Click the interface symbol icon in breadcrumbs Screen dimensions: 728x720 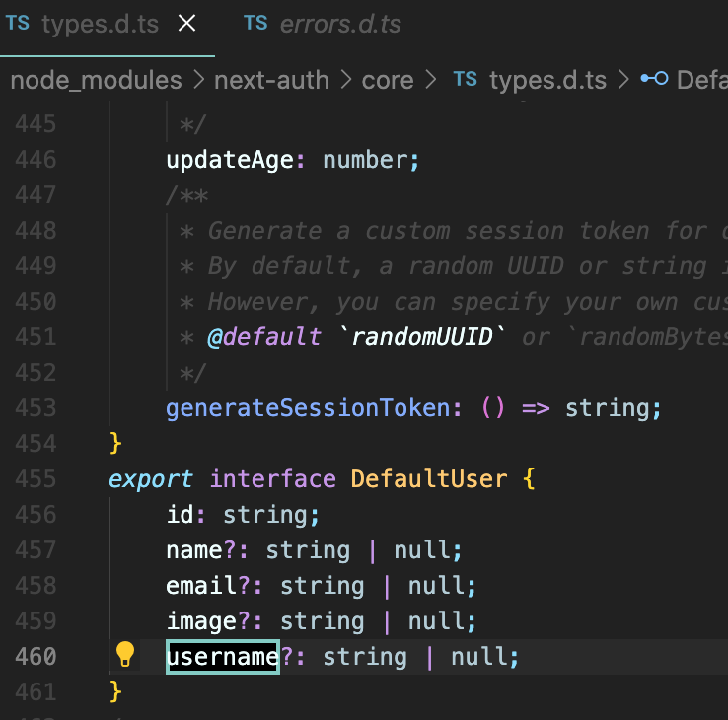pyautogui.click(x=654, y=80)
